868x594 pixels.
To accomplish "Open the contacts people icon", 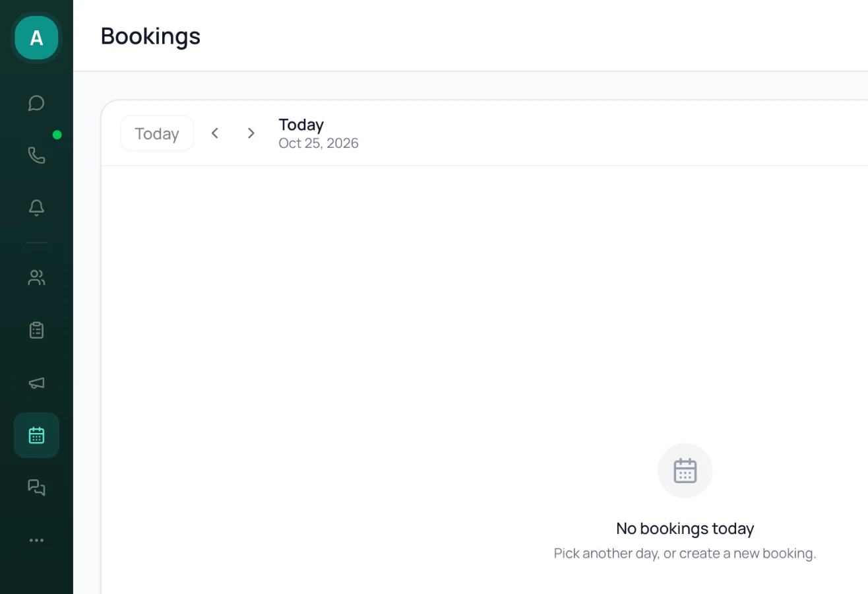I will pos(36,278).
